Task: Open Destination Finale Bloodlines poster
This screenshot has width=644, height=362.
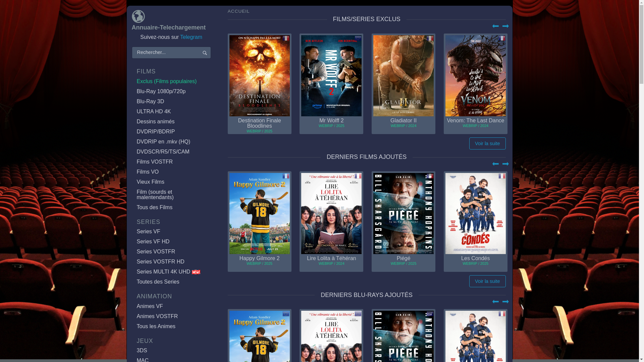Action: (260, 76)
